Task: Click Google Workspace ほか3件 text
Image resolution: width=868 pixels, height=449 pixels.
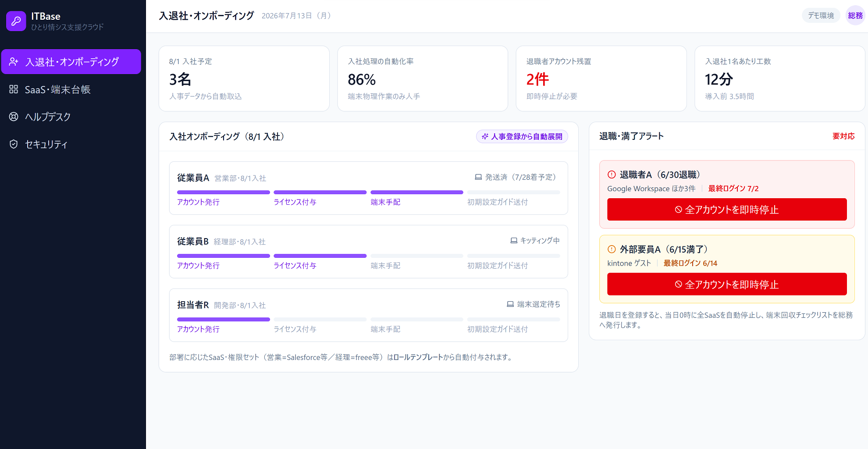Action: [x=651, y=189]
